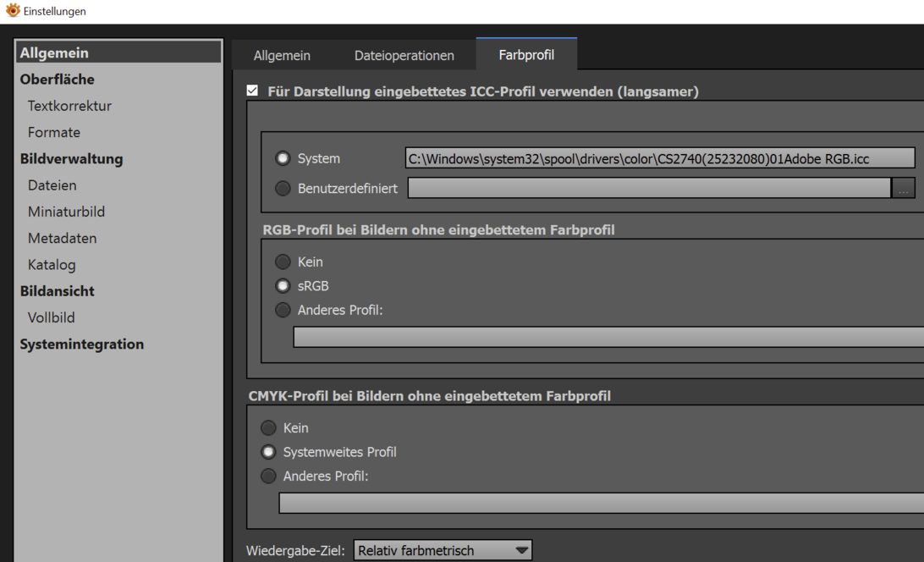Screen dimensions: 924x562
Task: Select Anderes Profil under CMYK section
Action: coord(268,477)
